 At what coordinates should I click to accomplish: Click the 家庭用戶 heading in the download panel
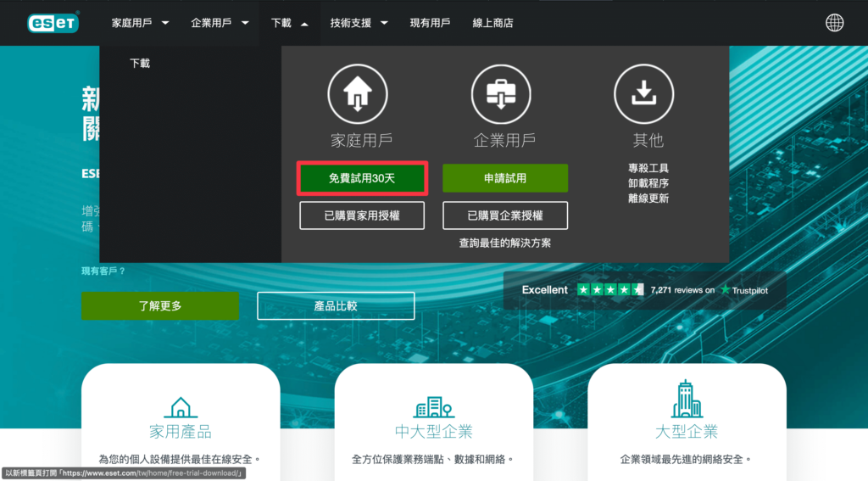point(361,141)
